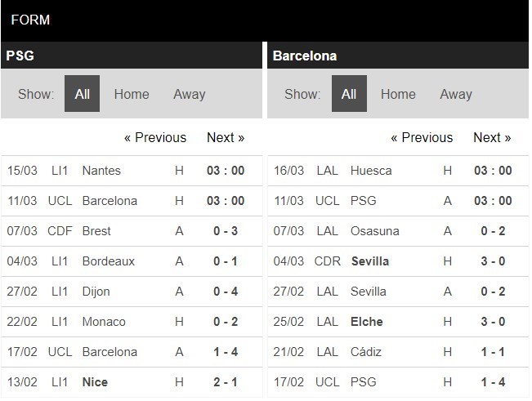Go to Previous Barcelona matches
Viewport: 532px width, 401px height.
(x=422, y=137)
